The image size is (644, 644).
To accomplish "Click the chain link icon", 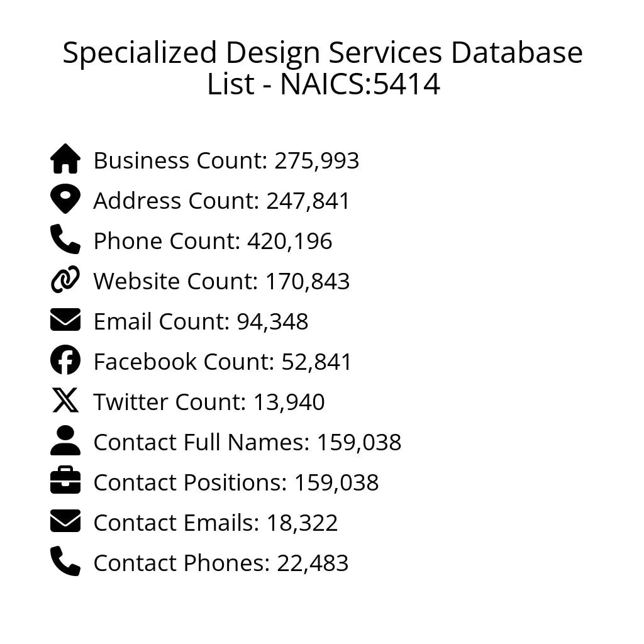I will click(65, 280).
